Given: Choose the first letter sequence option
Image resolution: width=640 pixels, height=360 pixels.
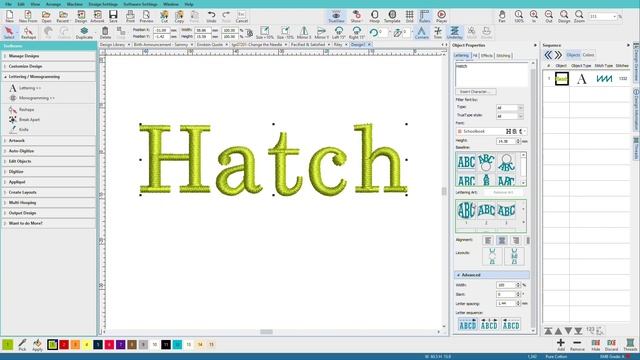Looking at the screenshot, I should point(467,324).
